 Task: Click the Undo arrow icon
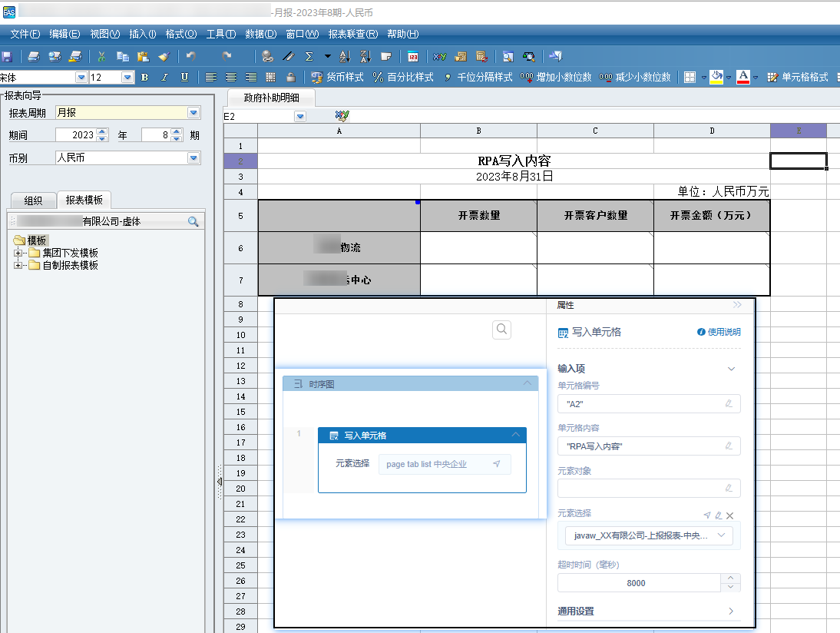[x=190, y=56]
